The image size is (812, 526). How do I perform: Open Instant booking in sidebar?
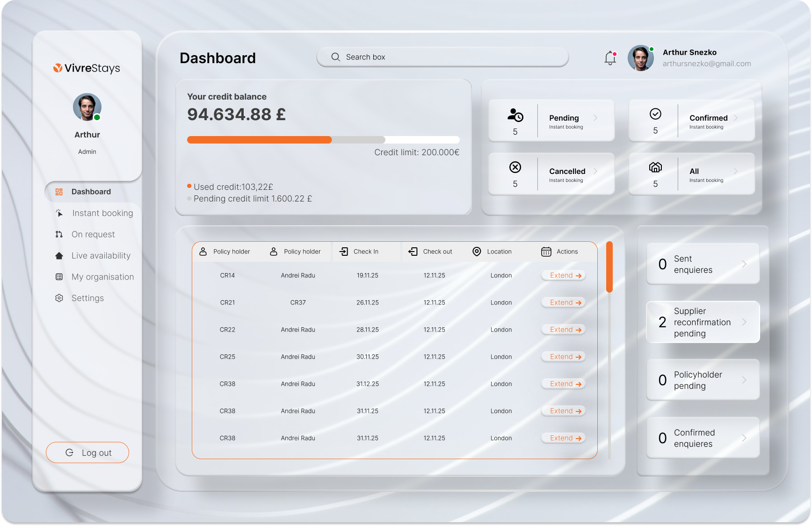[x=102, y=213]
